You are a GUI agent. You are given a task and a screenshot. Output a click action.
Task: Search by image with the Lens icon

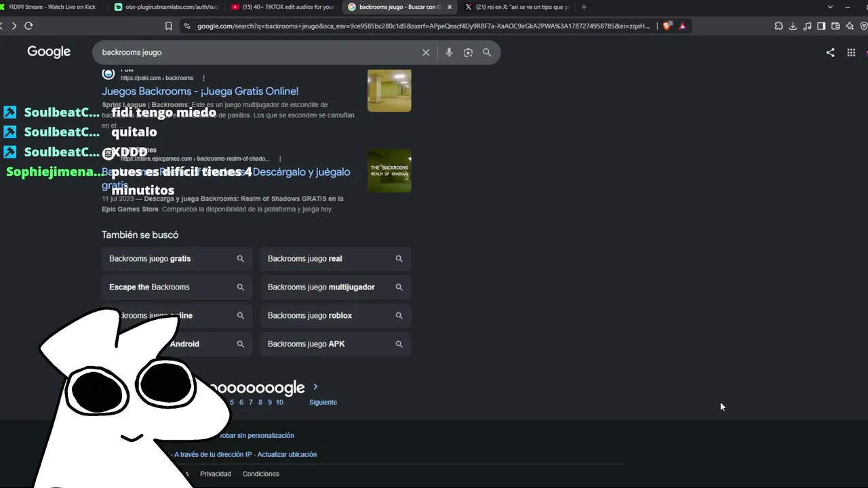pyautogui.click(x=468, y=52)
